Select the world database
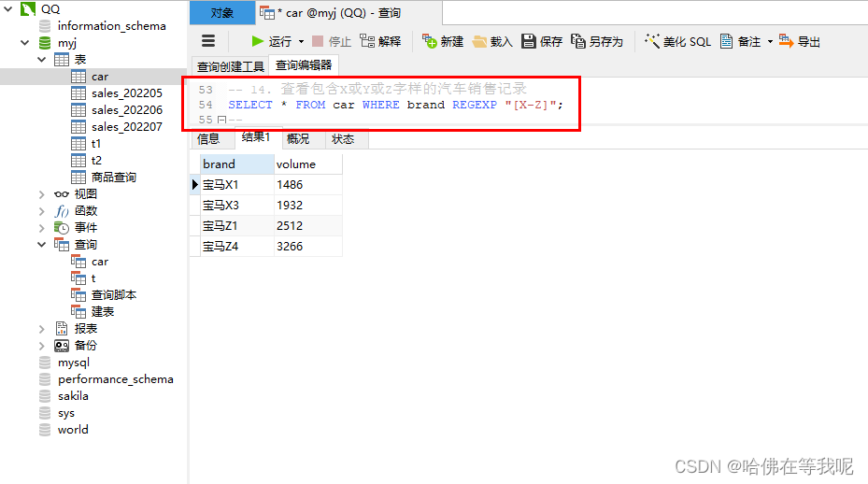Image resolution: width=868 pixels, height=484 pixels. tap(73, 430)
